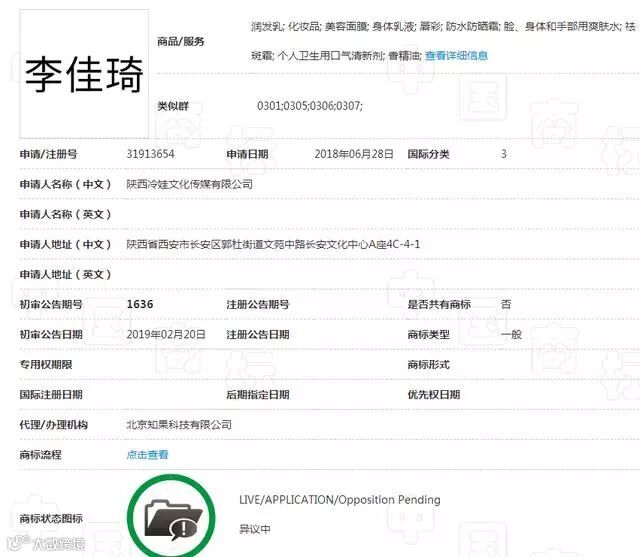Click the 商标类型 label
The width and height of the screenshot is (640, 557).
(428, 334)
